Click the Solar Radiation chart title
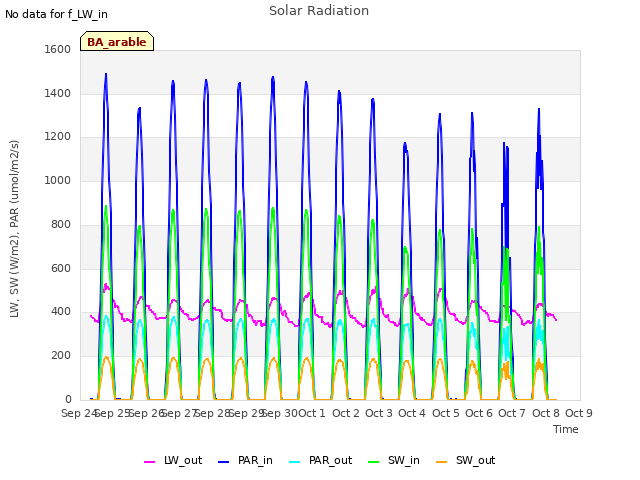640x480 pixels. [x=319, y=11]
